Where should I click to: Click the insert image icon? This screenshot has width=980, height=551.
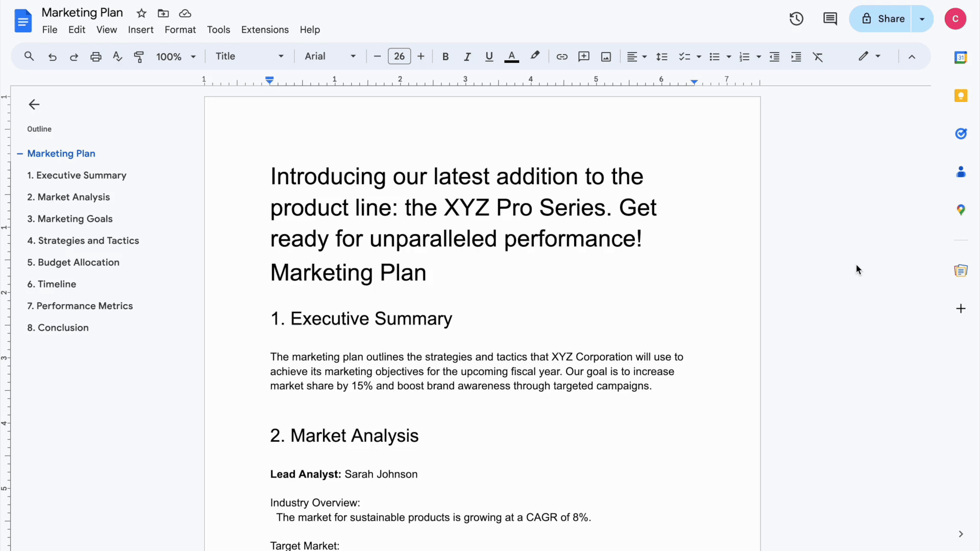coord(606,57)
